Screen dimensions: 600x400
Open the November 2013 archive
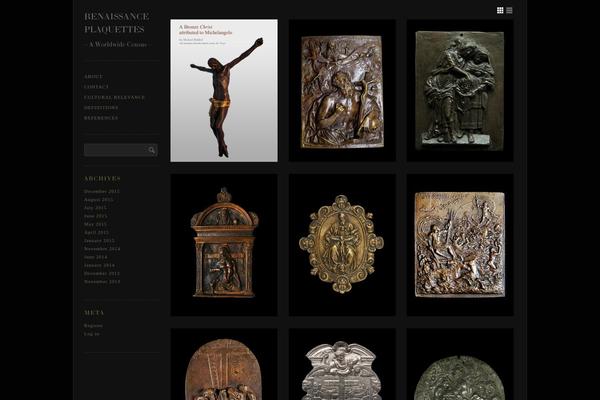[102, 282]
